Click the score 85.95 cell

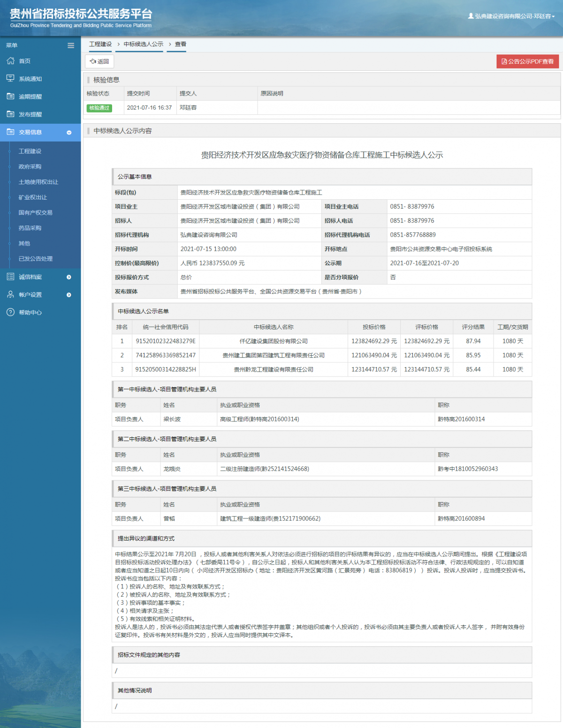[x=473, y=355]
